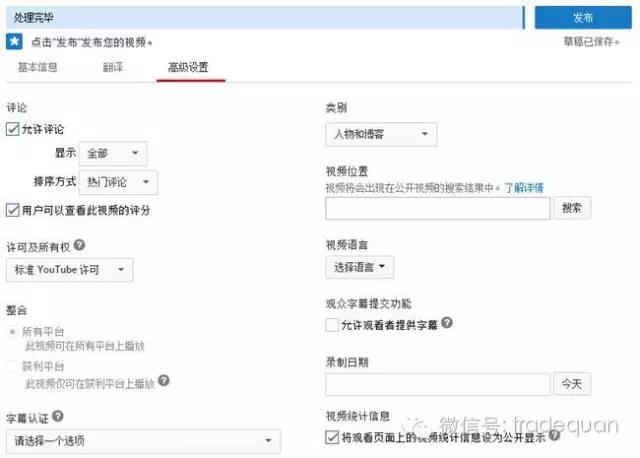Click the blue star icon beside the publish hint
This screenshot has height=458, width=640.
(x=14, y=42)
